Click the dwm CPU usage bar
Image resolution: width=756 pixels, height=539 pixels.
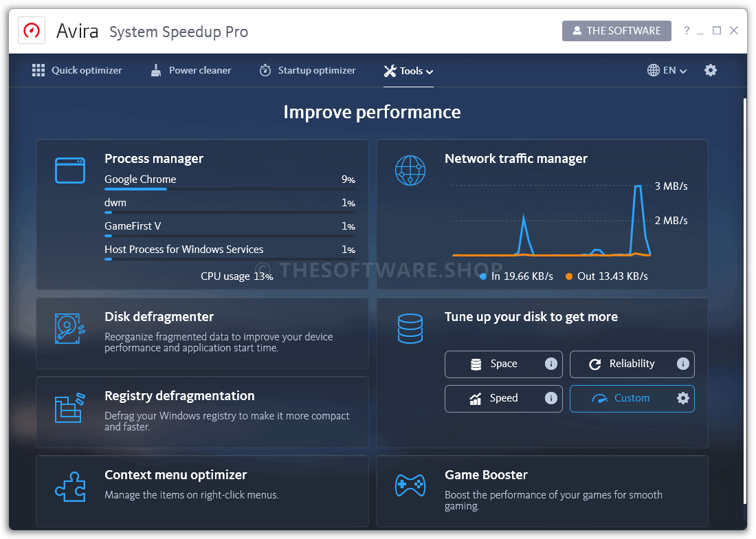coord(230,212)
